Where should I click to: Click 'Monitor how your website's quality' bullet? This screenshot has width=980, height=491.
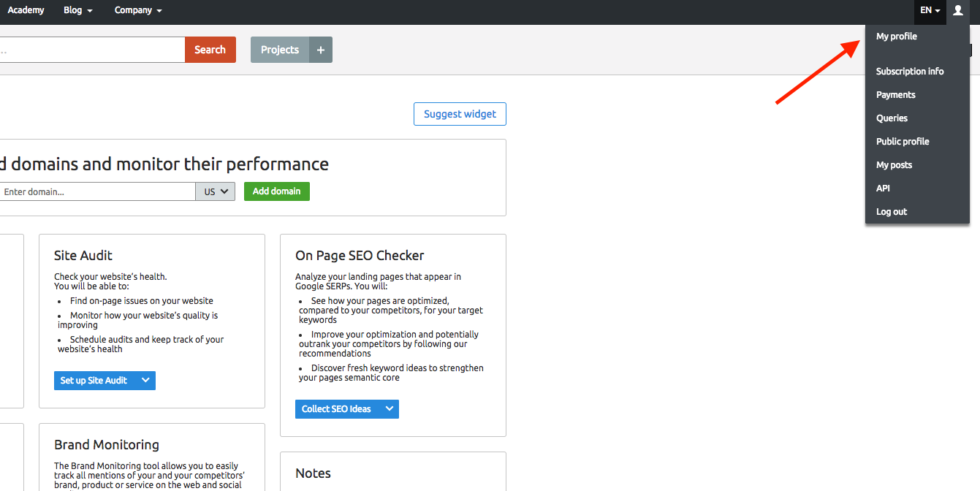click(x=138, y=320)
